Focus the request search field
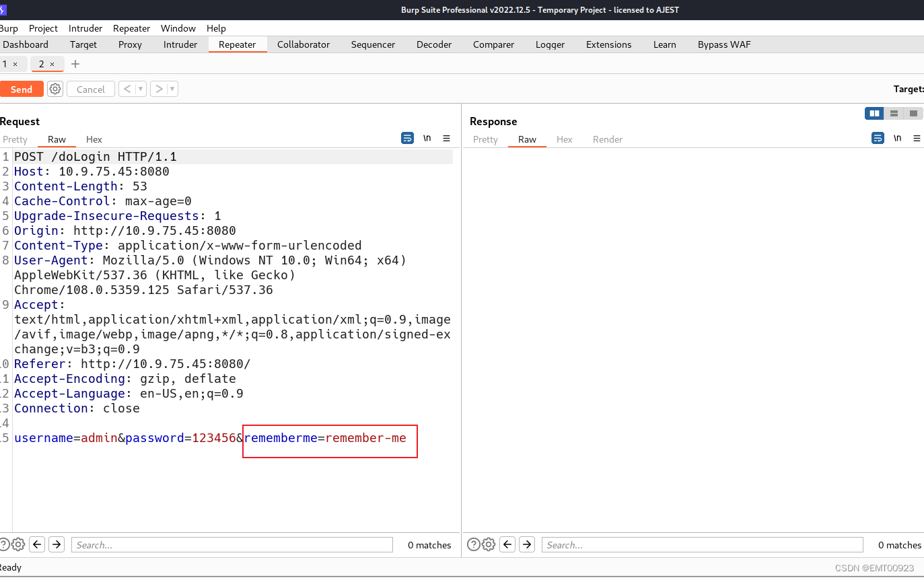The width and height of the screenshot is (924, 578). 232,544
